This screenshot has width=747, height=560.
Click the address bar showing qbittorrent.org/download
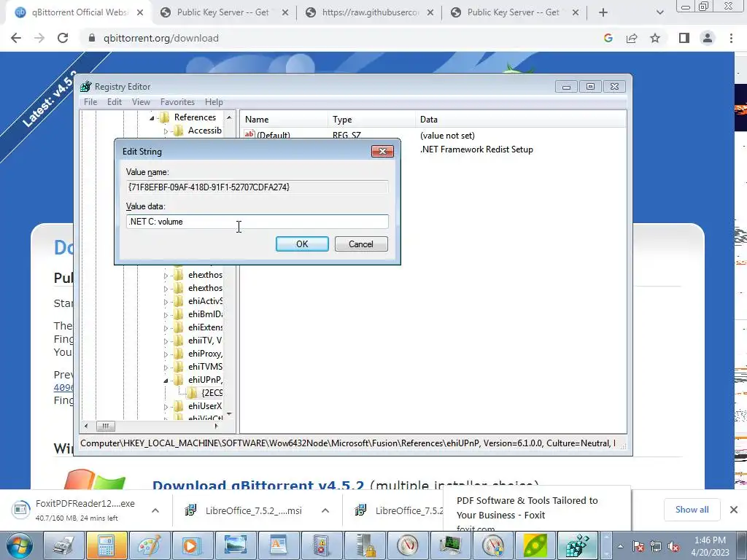(x=160, y=38)
